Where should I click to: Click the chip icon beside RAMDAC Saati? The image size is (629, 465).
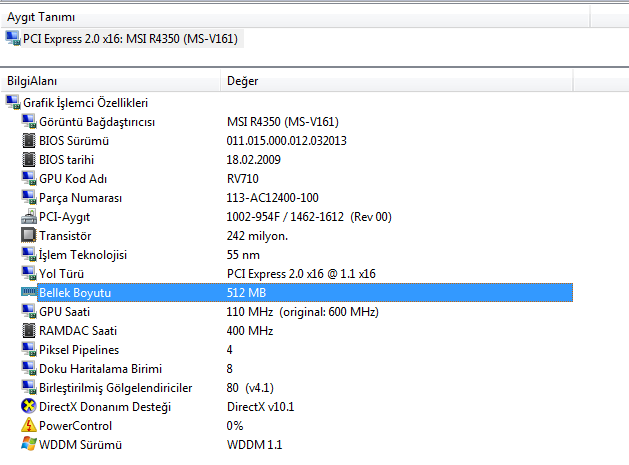[x=29, y=331]
